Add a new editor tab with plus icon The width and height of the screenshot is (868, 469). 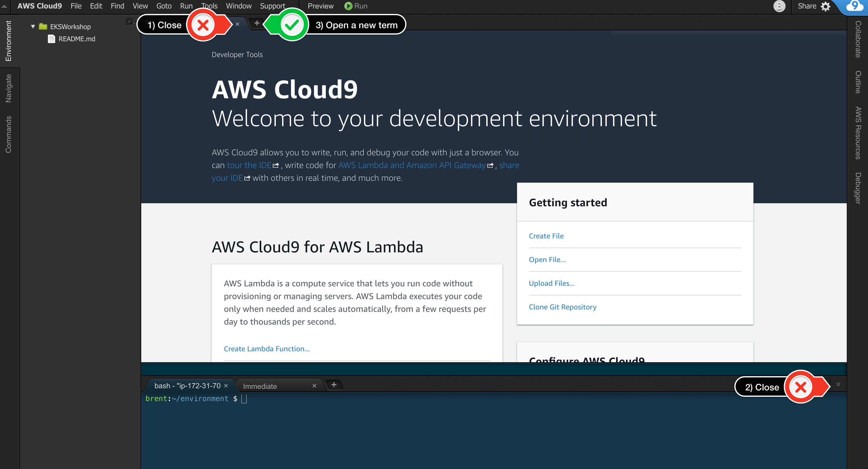click(x=257, y=23)
